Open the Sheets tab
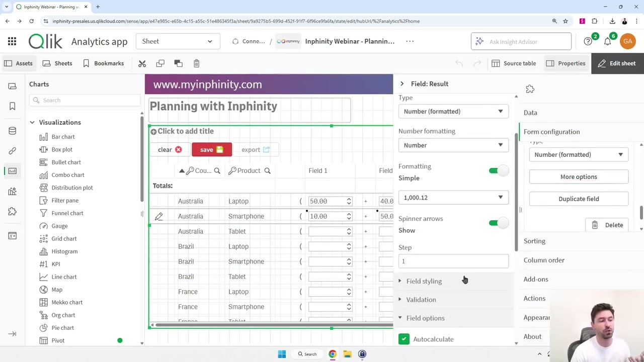 57,63
